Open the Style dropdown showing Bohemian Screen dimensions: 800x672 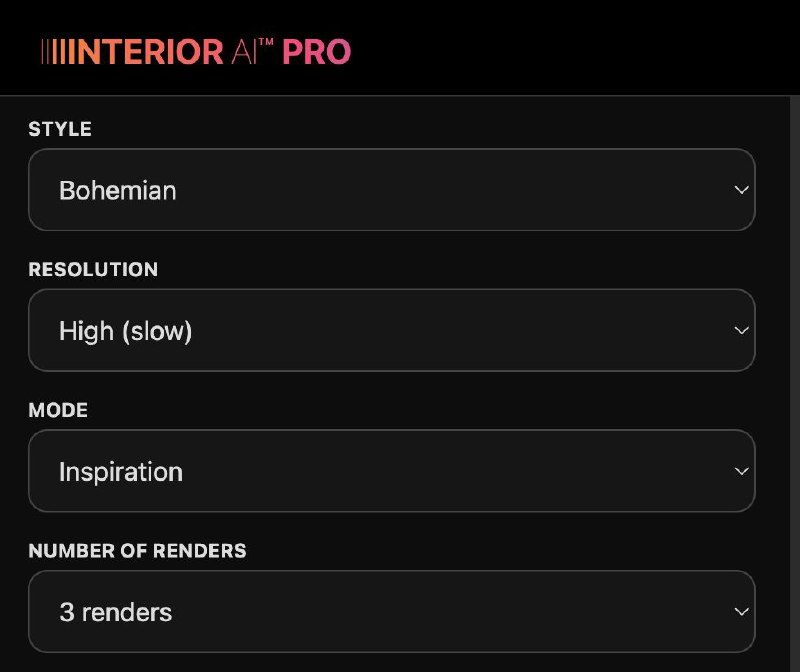click(x=391, y=190)
